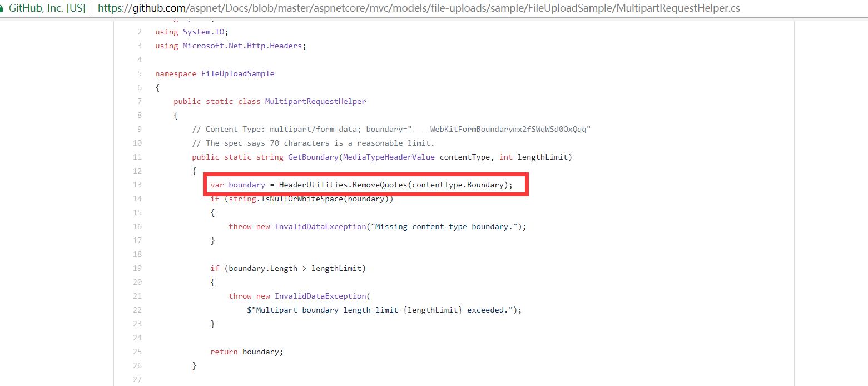Viewport: 868px width, 386px height.
Task: Click 'using System.IO;' code line
Action: tap(192, 32)
